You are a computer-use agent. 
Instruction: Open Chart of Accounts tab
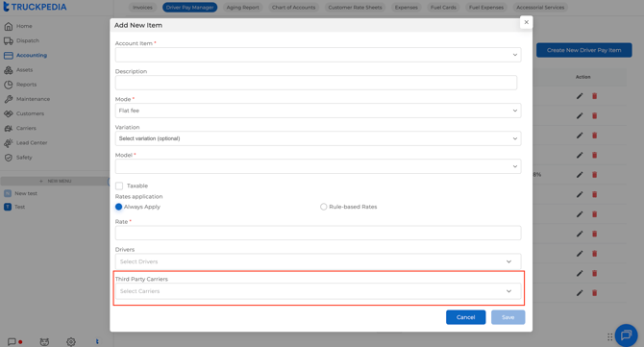point(294,8)
